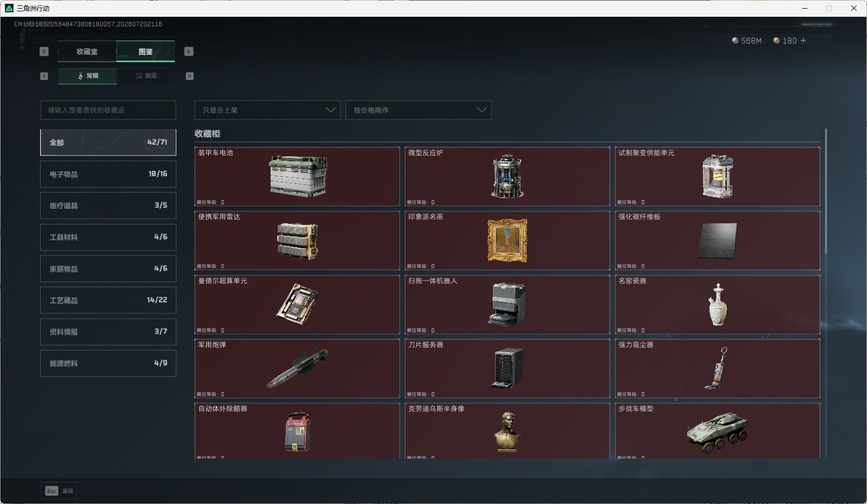Screen dimensions: 867x504
Task: Click the 568M balance amount
Action: point(751,41)
